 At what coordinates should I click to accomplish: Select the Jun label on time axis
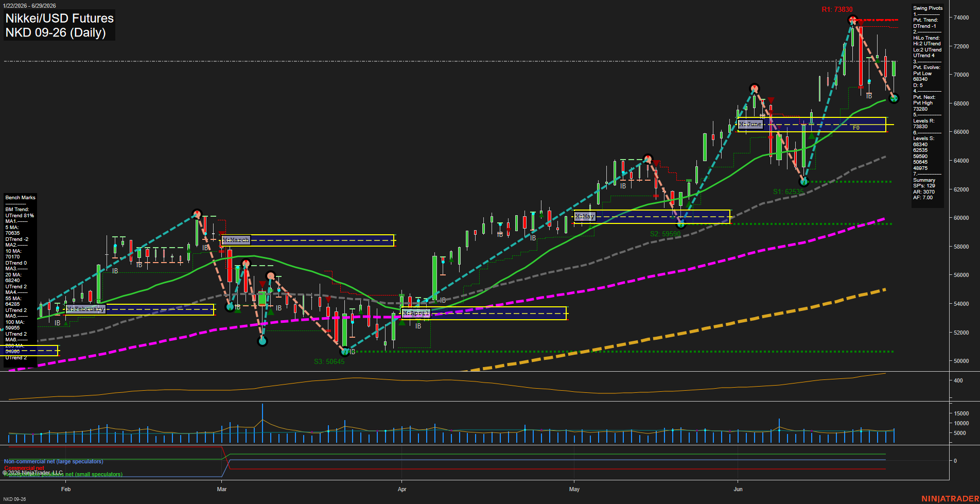[738, 489]
